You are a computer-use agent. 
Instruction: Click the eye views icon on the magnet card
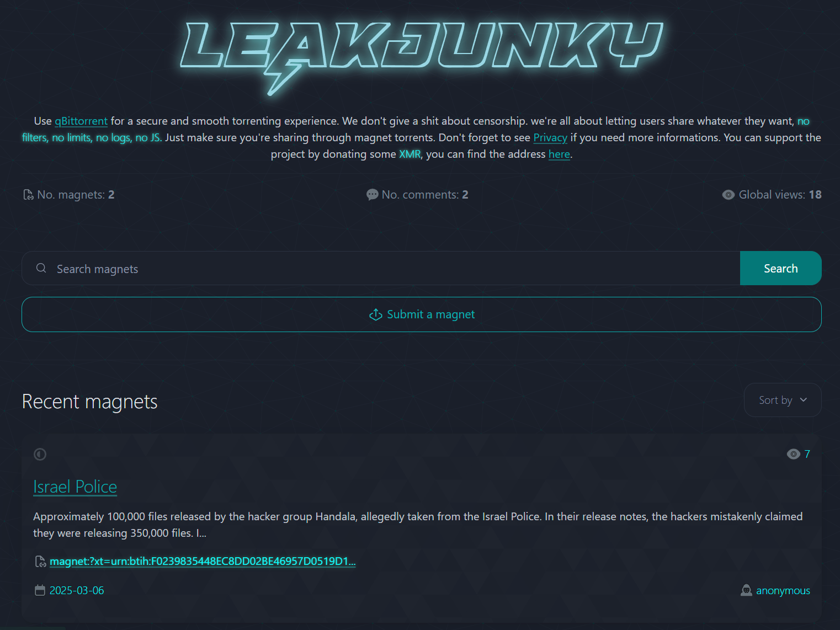pyautogui.click(x=794, y=454)
